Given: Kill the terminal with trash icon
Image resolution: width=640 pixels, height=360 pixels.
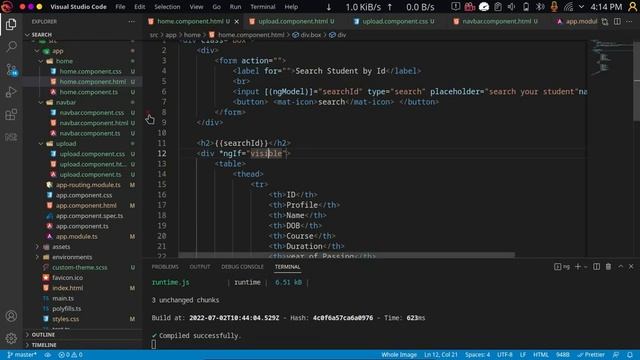Looking at the screenshot, I should [x=608, y=267].
